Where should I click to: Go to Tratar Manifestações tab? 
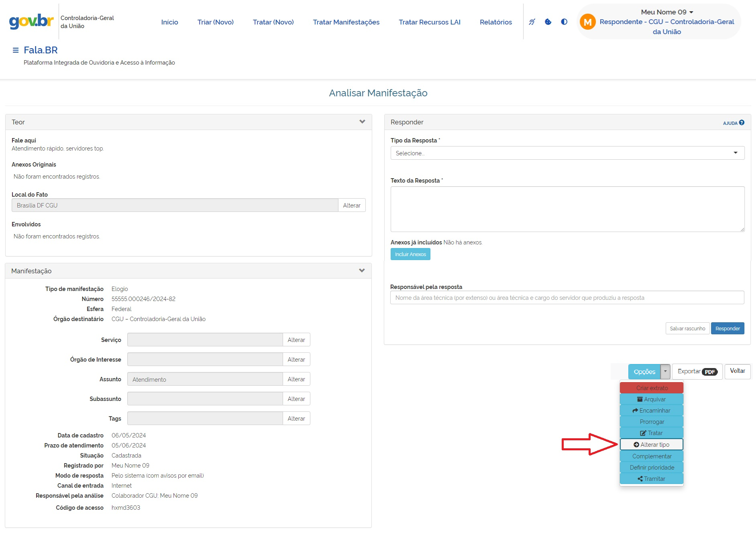pos(346,22)
